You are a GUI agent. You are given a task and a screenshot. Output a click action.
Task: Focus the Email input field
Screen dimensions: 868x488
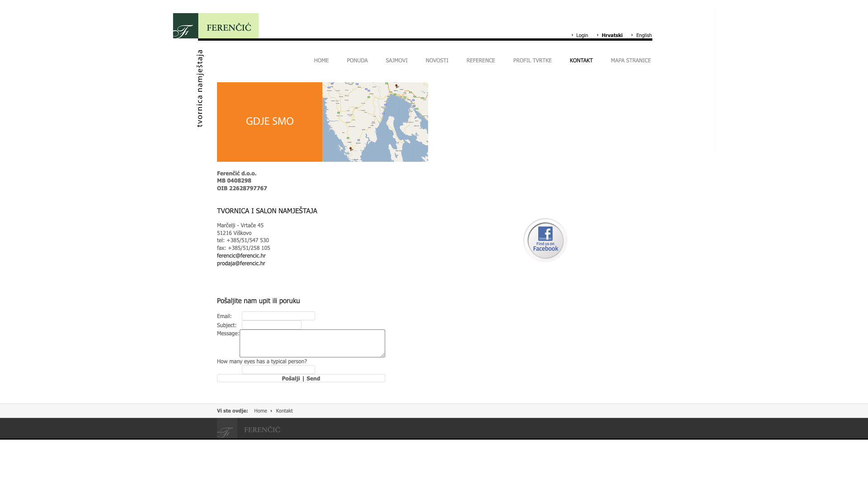278,316
